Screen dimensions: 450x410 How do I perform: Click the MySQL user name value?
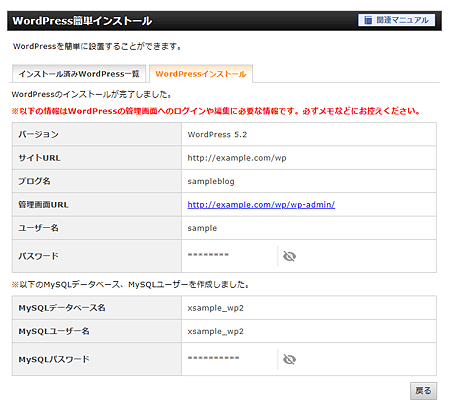tap(215, 331)
